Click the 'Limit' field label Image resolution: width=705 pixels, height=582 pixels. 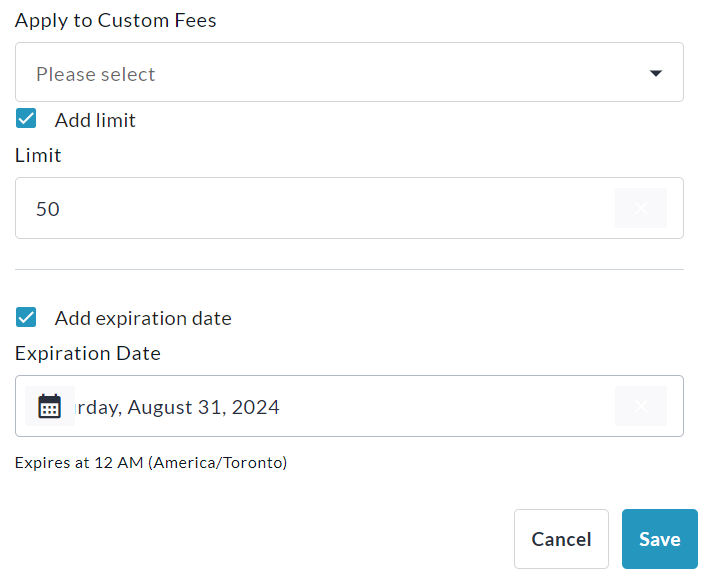pyautogui.click(x=38, y=155)
